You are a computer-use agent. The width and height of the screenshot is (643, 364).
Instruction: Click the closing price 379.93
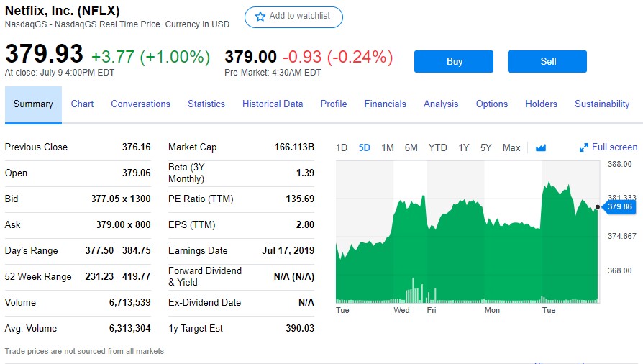(45, 54)
